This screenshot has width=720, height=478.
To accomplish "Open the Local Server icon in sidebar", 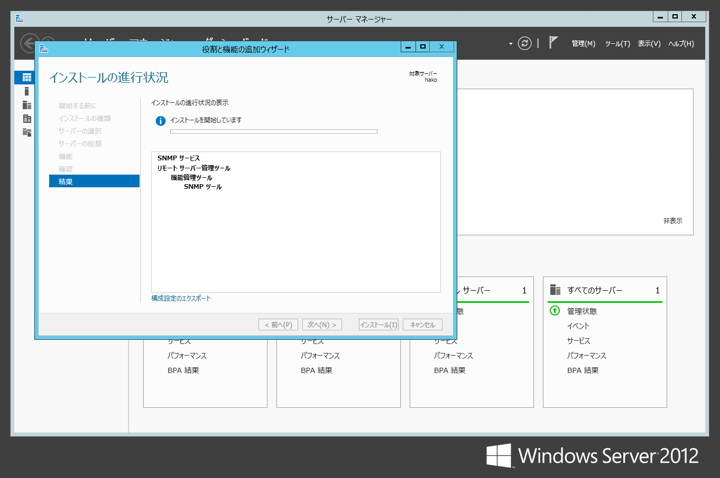I will pyautogui.click(x=27, y=91).
